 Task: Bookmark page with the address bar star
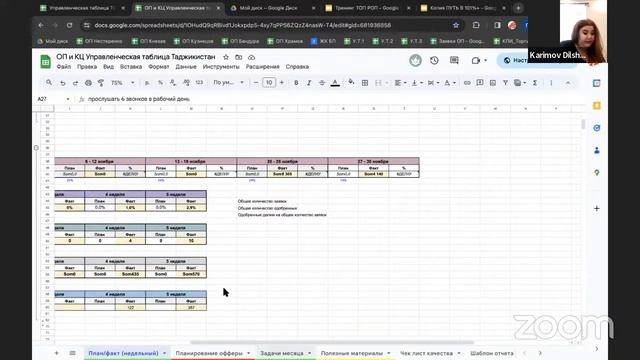point(456,25)
